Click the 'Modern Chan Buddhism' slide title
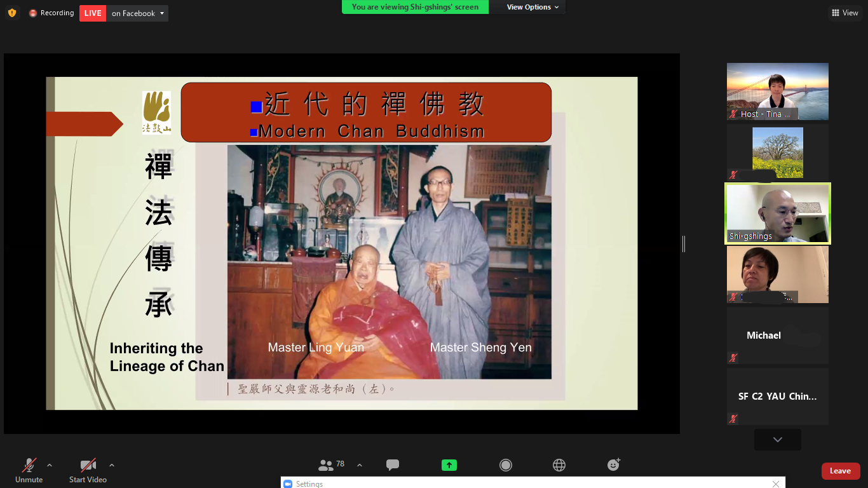 [x=372, y=132]
